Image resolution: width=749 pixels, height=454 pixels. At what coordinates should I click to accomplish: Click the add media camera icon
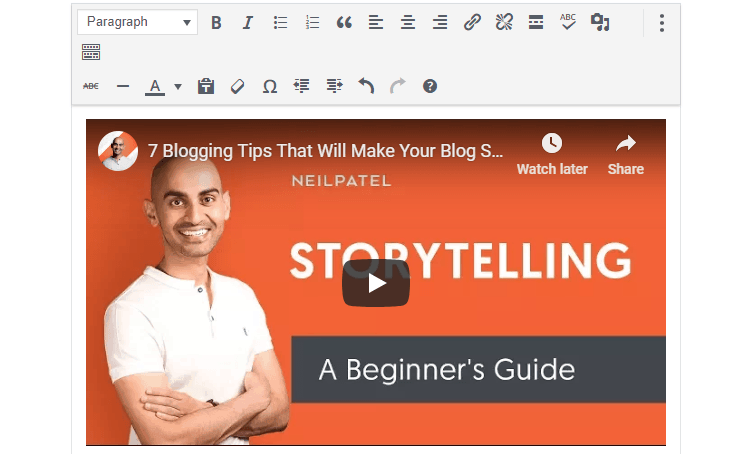pyautogui.click(x=600, y=22)
